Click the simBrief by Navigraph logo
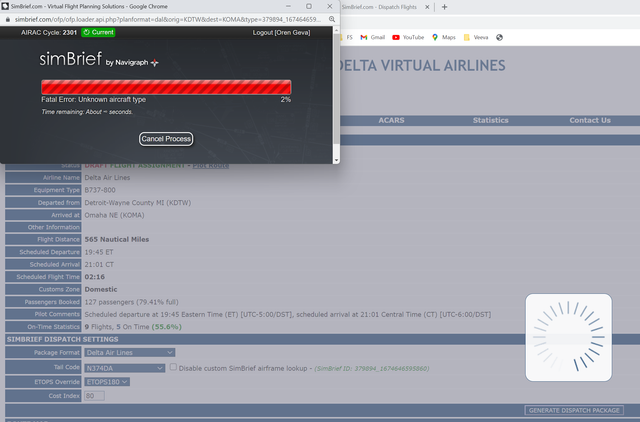 pyautogui.click(x=99, y=60)
